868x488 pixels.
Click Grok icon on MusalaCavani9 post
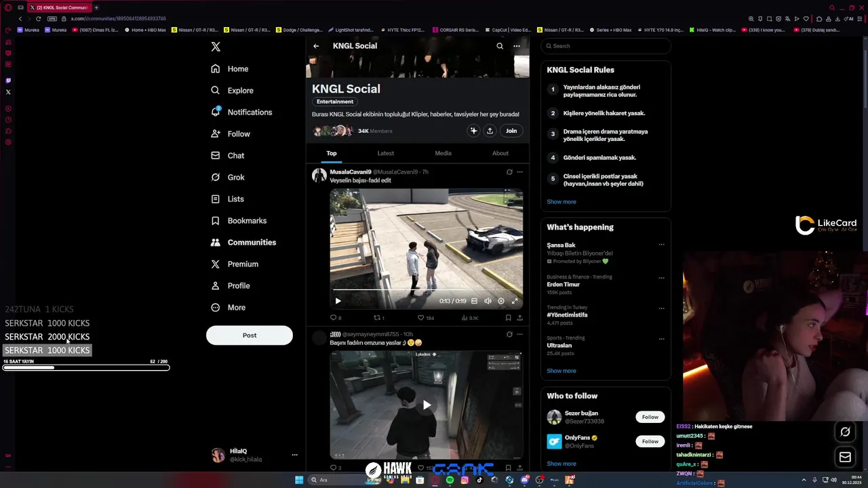point(509,172)
